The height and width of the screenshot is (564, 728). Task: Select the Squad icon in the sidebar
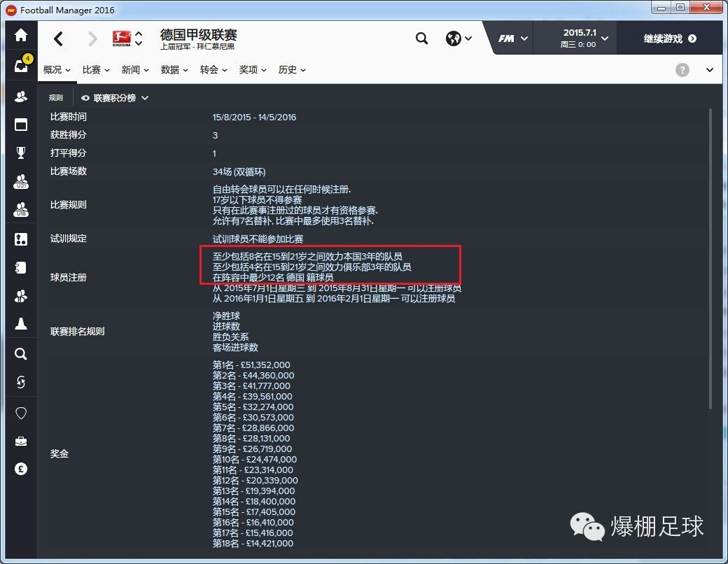[20, 96]
